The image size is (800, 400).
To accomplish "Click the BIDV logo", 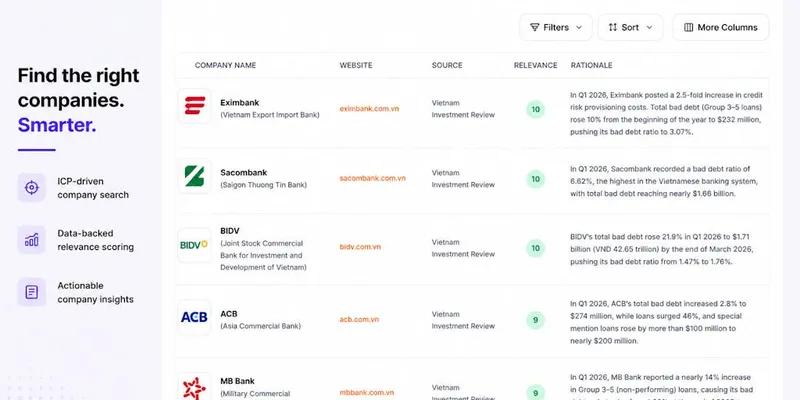I will tap(194, 245).
